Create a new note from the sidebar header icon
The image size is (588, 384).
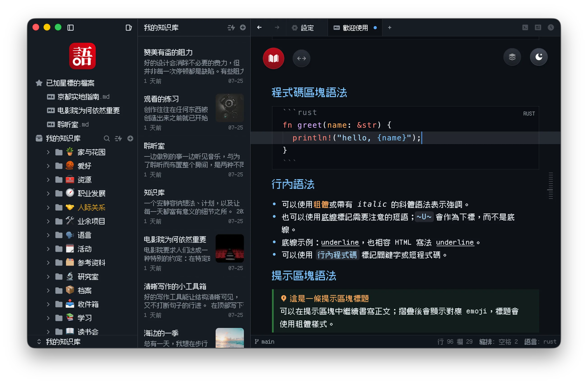pos(129,28)
